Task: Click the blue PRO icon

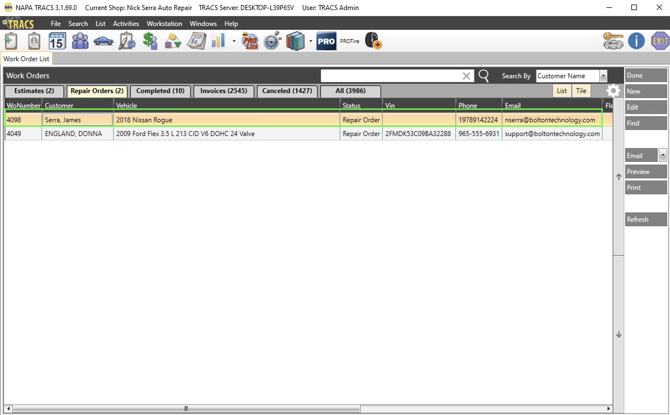Action: (x=326, y=41)
